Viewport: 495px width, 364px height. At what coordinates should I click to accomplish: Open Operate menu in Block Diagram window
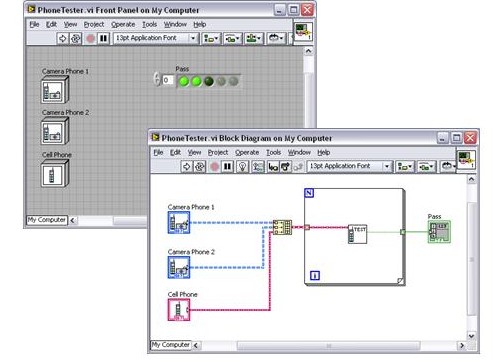(x=247, y=152)
